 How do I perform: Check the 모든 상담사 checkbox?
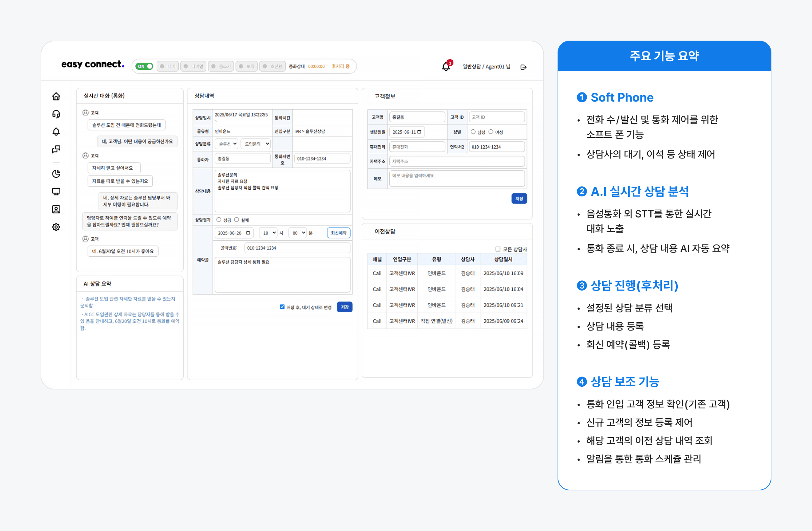pyautogui.click(x=498, y=249)
